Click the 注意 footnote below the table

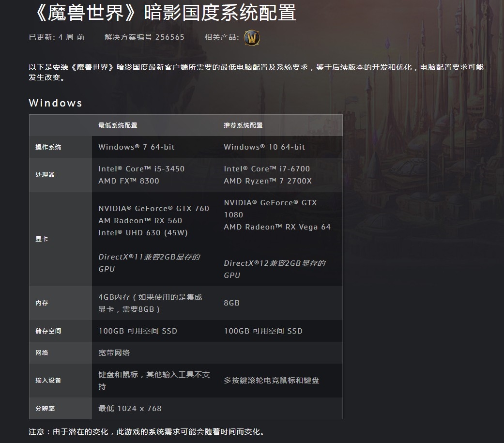pos(147,432)
